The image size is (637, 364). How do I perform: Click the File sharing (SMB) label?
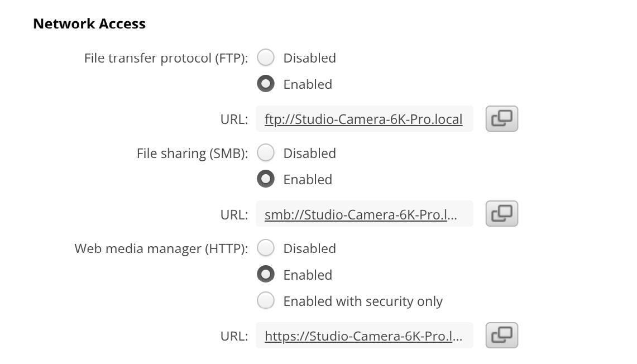point(192,154)
